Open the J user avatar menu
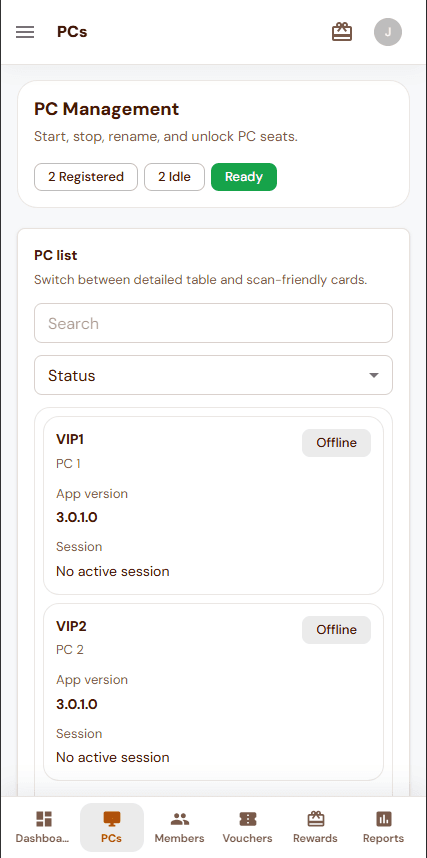 pyautogui.click(x=388, y=32)
